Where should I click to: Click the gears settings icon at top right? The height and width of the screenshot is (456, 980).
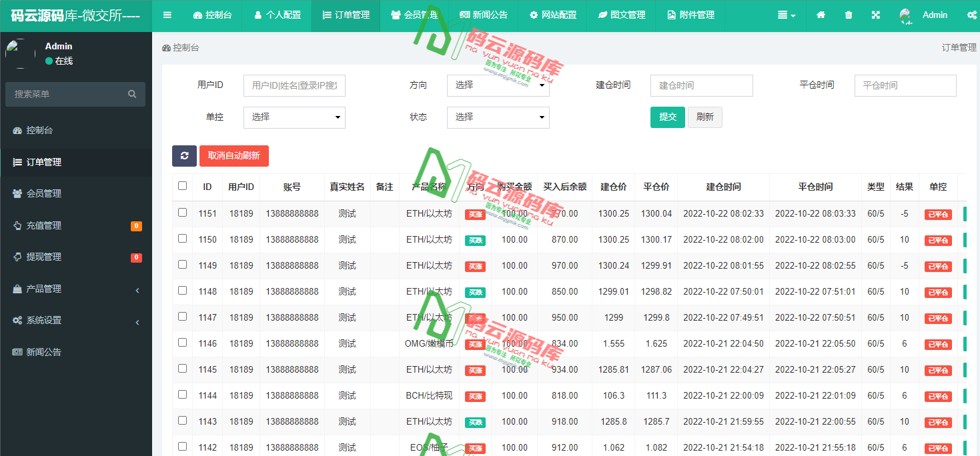[x=973, y=14]
